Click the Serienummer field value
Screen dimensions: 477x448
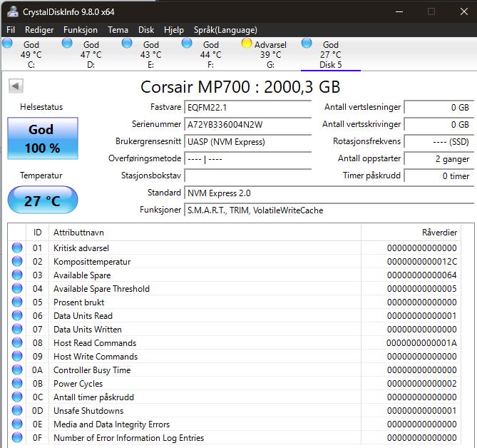[247, 124]
